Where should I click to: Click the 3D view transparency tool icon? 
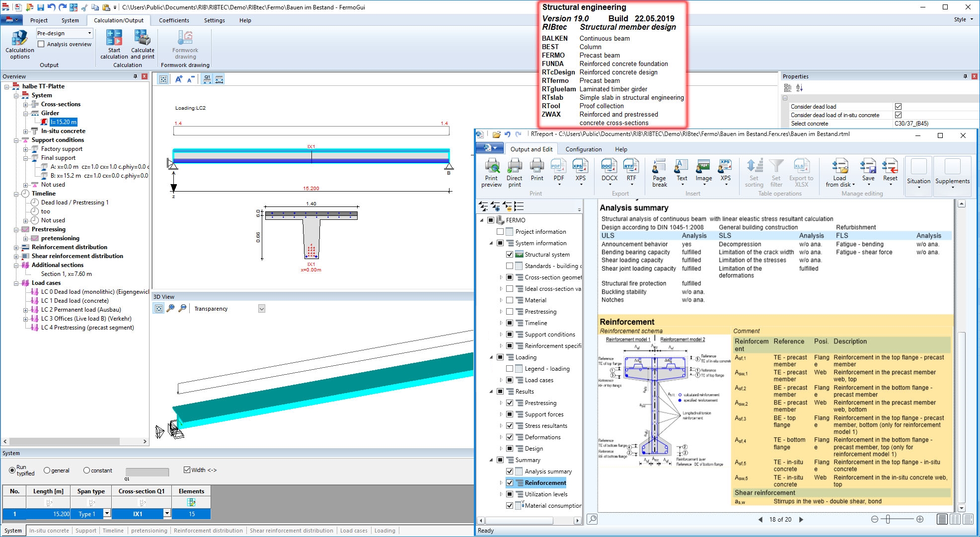(x=262, y=309)
